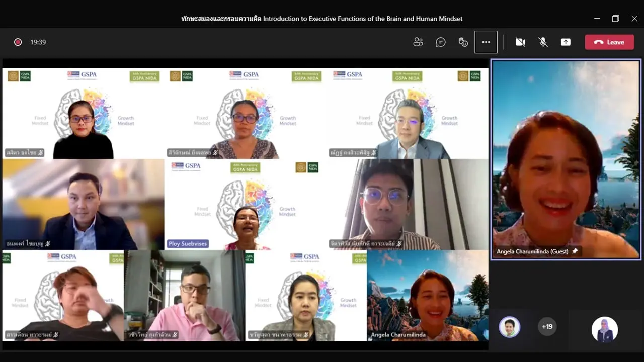
Task: Select the far-right participant avatar with headscarf
Action: click(604, 329)
